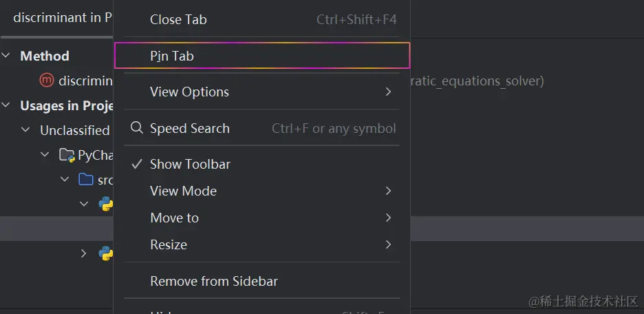Click the magnifier icon next to Speed Search

pos(136,127)
